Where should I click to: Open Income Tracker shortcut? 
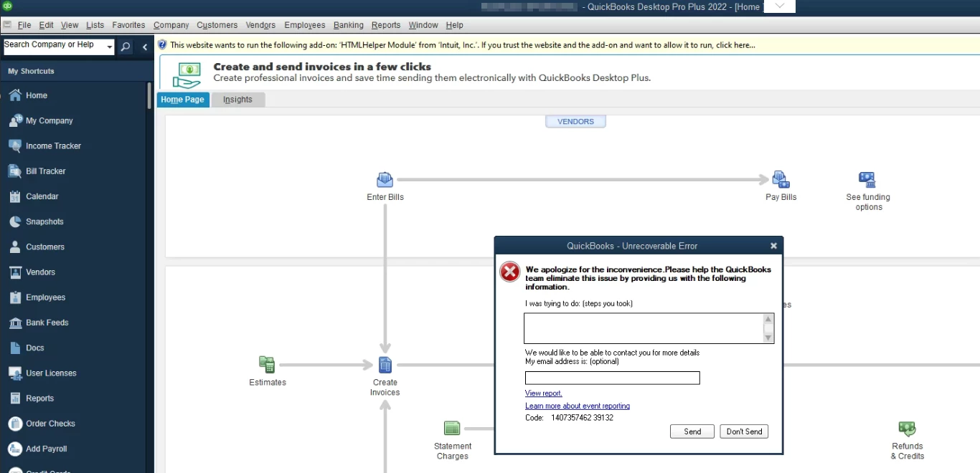[x=53, y=145]
